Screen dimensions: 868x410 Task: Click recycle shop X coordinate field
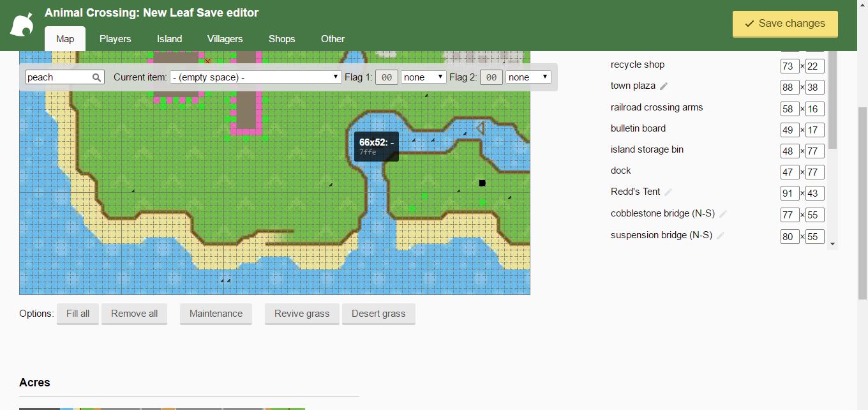(x=789, y=66)
